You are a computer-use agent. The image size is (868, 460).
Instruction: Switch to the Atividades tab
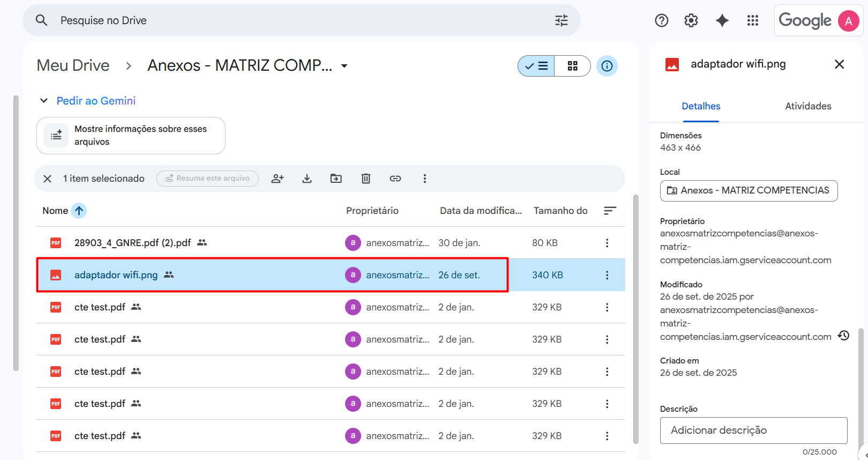point(807,106)
